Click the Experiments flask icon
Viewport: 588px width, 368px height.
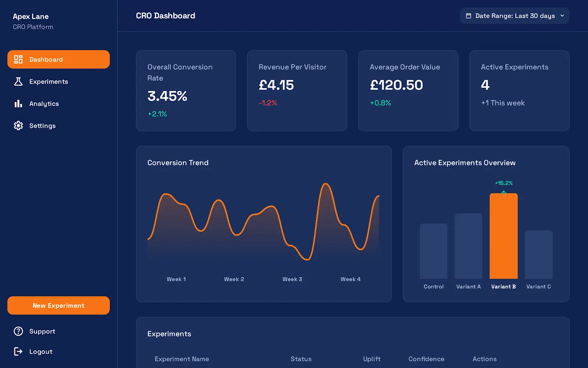coord(18,81)
